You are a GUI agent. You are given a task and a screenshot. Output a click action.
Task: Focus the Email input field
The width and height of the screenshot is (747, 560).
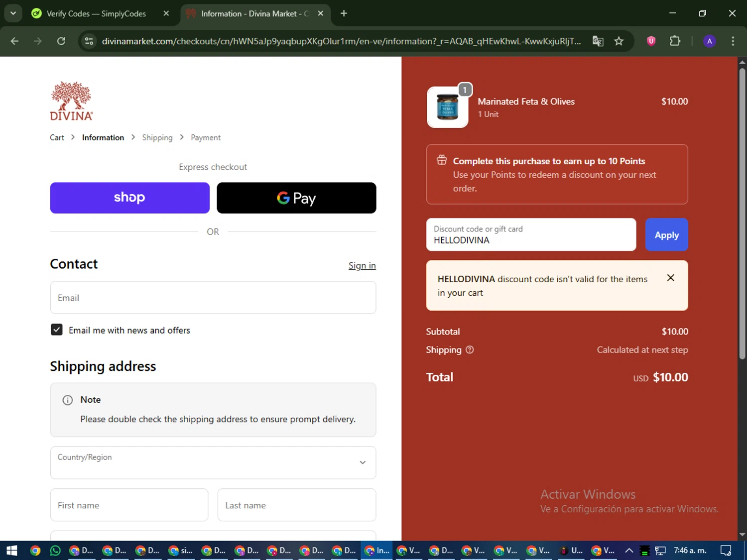(213, 298)
